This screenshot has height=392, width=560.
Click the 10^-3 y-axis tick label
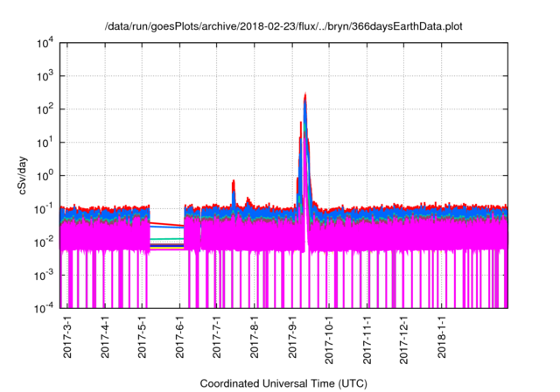[x=45, y=275]
